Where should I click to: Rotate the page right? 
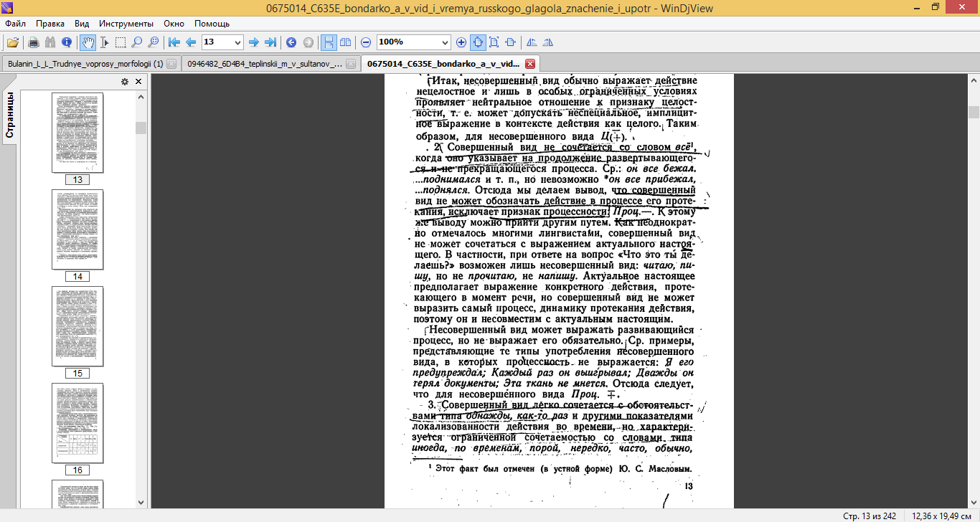click(x=548, y=42)
